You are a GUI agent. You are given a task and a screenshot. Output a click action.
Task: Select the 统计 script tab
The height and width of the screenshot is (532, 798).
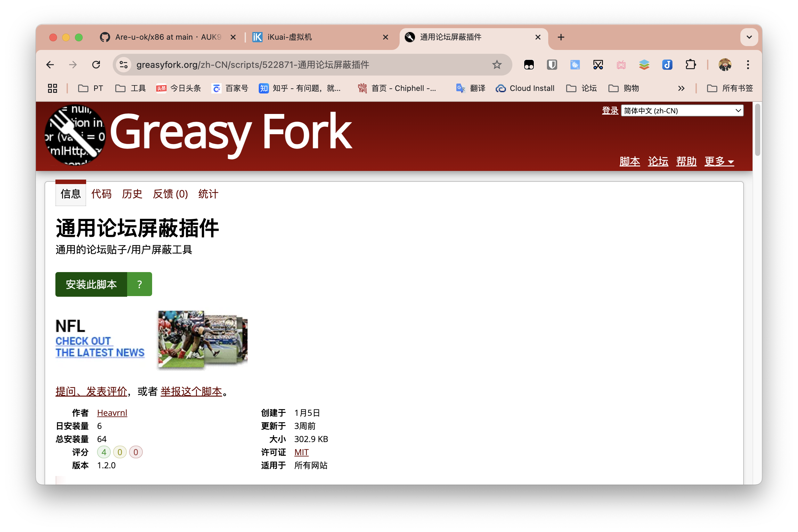coord(208,194)
